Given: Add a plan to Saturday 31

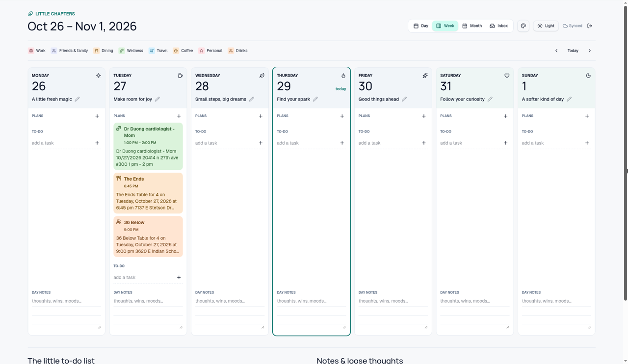Looking at the screenshot, I should (x=505, y=116).
